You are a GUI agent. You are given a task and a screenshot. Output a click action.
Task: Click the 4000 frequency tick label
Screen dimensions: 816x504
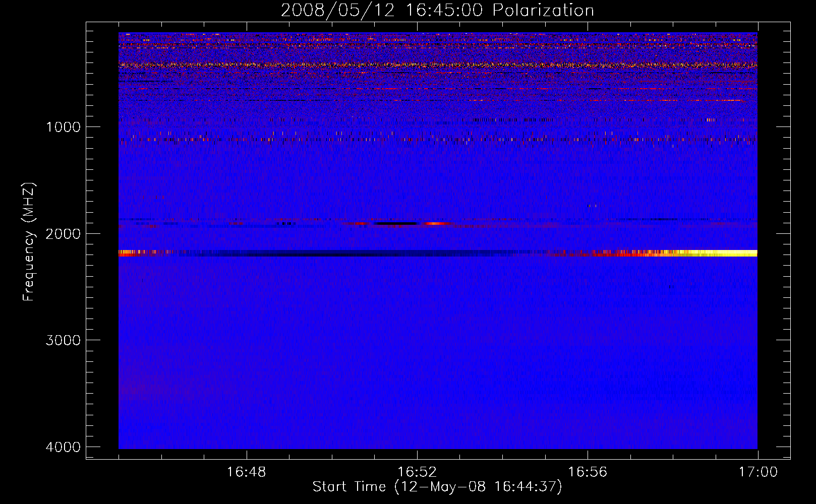pos(64,447)
